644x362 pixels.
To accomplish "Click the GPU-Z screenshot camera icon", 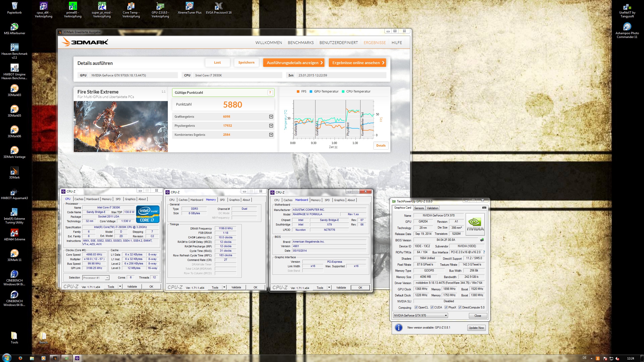I will click(x=484, y=208).
